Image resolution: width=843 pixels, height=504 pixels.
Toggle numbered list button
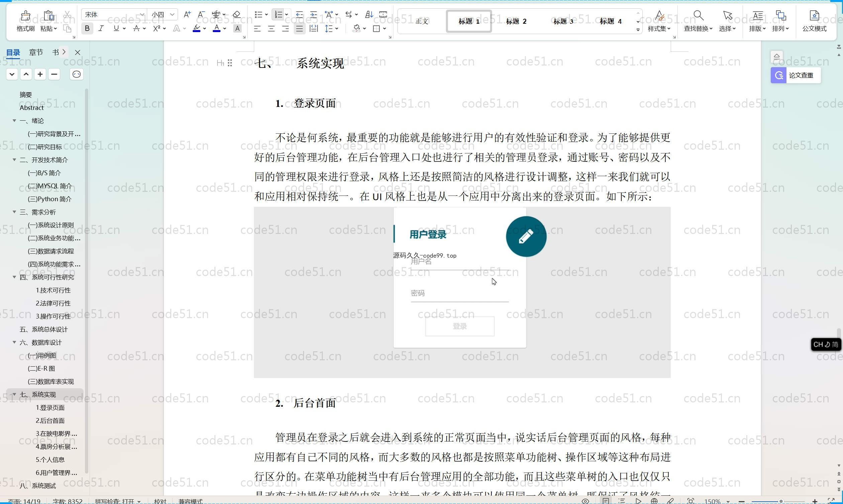[278, 15]
